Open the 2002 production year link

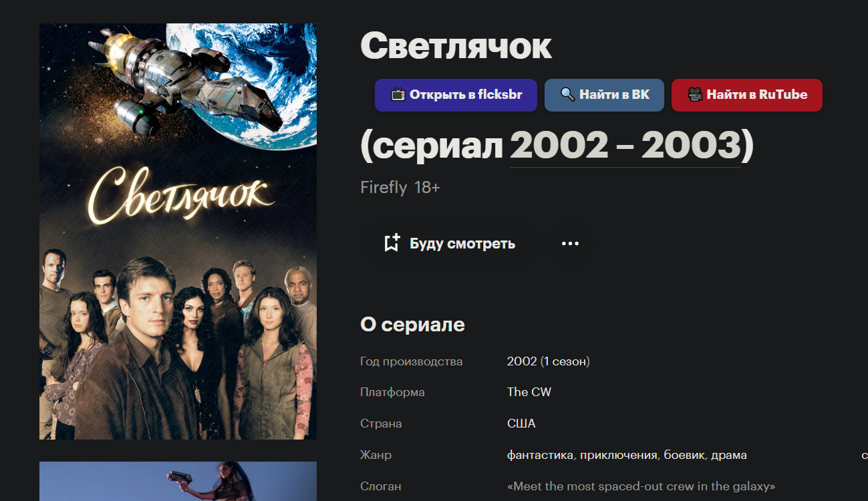(522, 361)
